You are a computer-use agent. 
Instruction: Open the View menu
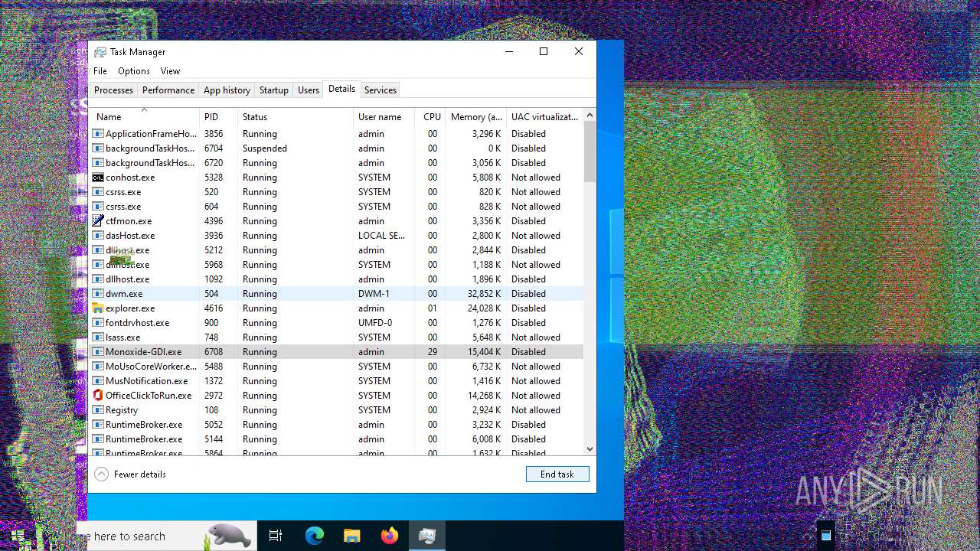point(170,71)
